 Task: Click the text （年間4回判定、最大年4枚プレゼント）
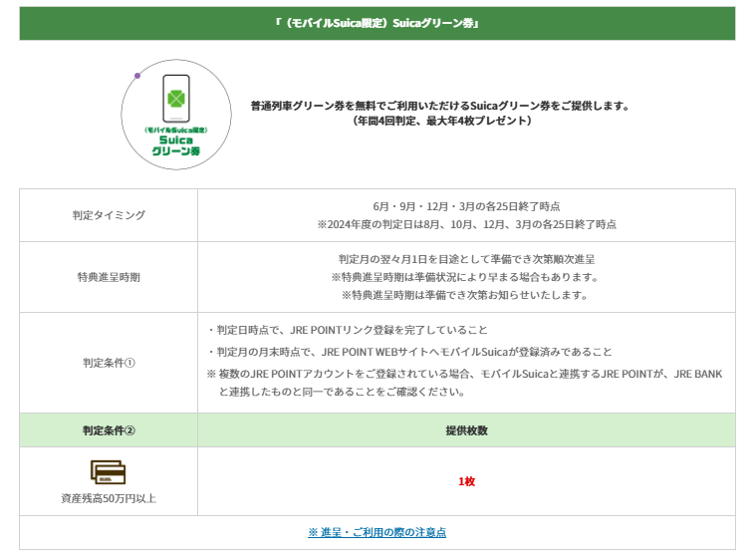(441, 121)
